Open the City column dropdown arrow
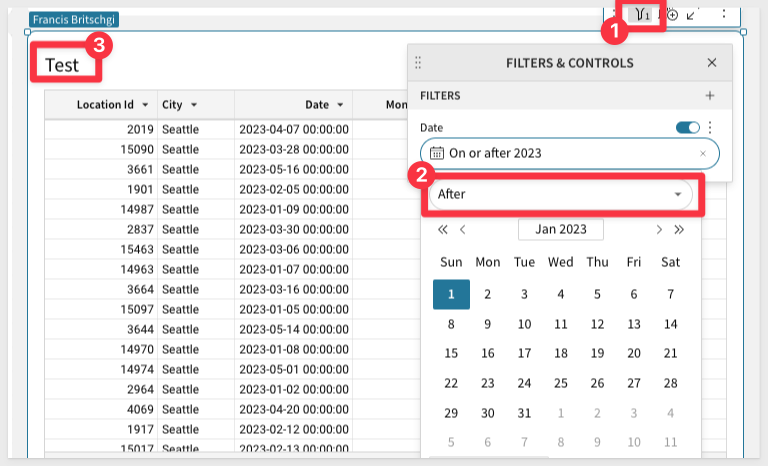The width and height of the screenshot is (768, 466). 193,104
